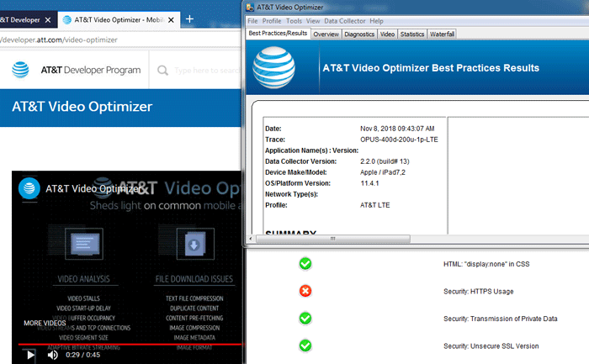The width and height of the screenshot is (589, 364).
Task: Click the MORE VIDEOS link in the player
Action: click(x=45, y=323)
